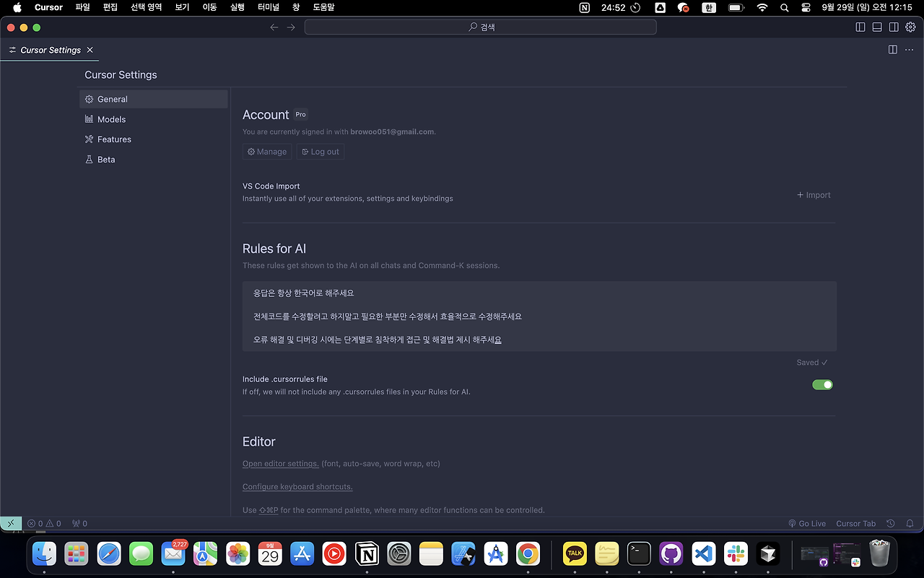Select Models settings section
924x578 pixels.
click(154, 119)
